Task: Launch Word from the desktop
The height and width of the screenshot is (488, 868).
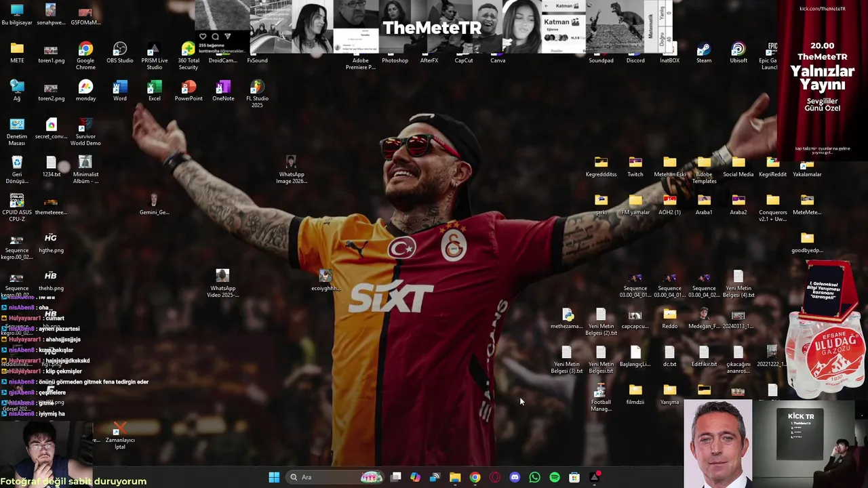Action: [120, 90]
